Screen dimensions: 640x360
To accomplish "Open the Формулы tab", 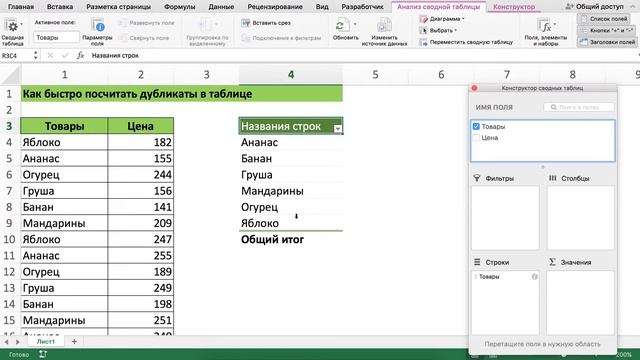I will coord(179,7).
